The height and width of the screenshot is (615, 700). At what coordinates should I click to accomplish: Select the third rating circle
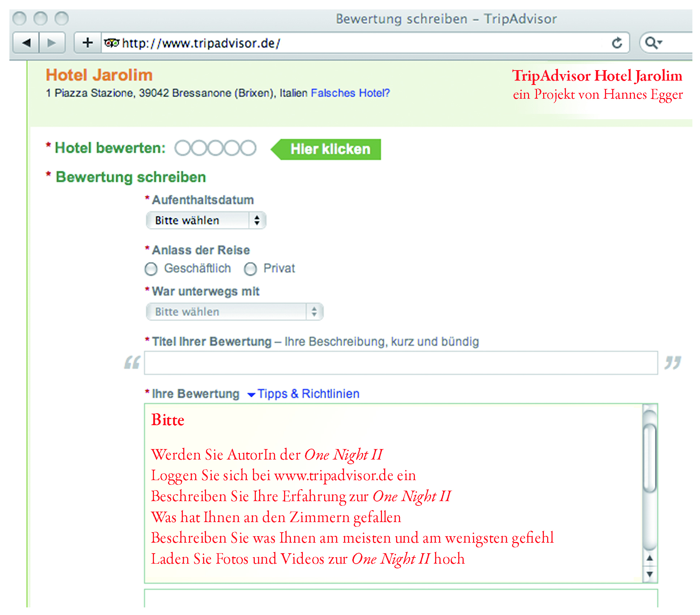(215, 148)
